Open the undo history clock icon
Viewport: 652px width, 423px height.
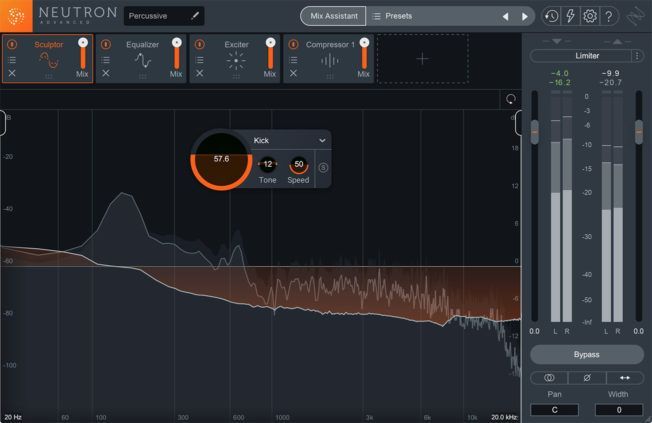551,16
